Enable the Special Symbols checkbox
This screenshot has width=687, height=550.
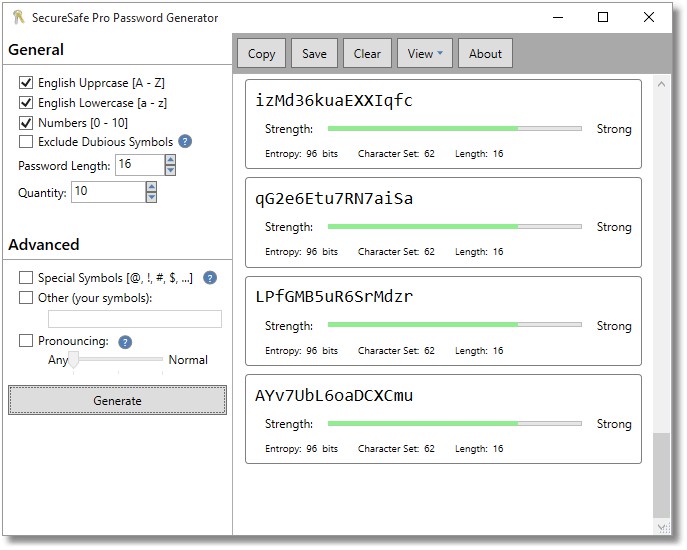coord(26,277)
